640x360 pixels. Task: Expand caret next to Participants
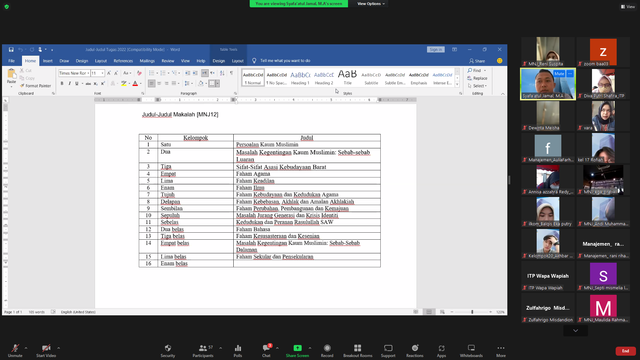click(x=220, y=348)
